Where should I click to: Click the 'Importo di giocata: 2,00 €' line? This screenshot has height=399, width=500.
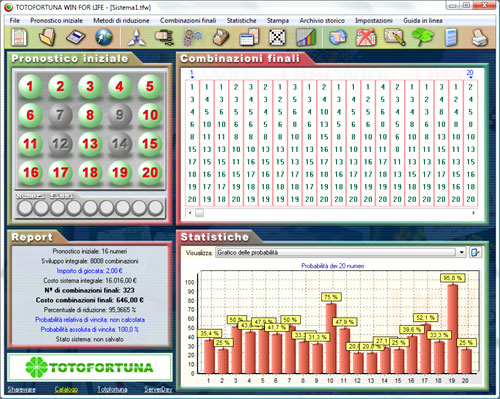(x=90, y=271)
